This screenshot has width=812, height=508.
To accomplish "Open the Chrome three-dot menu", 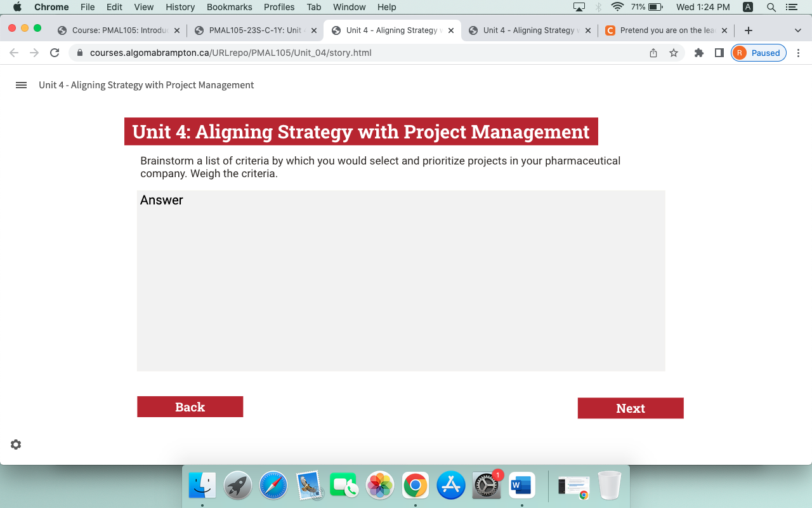I will [x=798, y=53].
